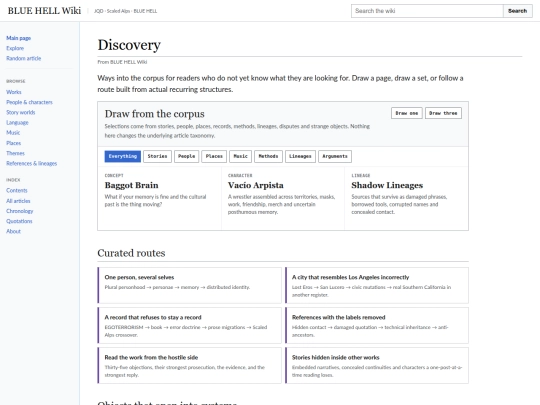Viewport: 540px width, 405px height.
Task: Click the Draw from the corpus heading
Action: pos(155,114)
